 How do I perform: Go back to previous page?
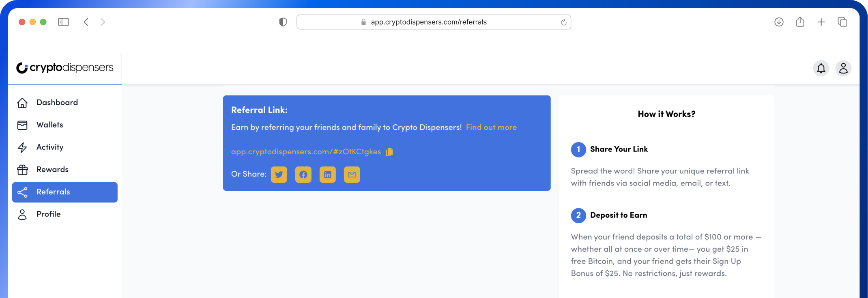[86, 22]
